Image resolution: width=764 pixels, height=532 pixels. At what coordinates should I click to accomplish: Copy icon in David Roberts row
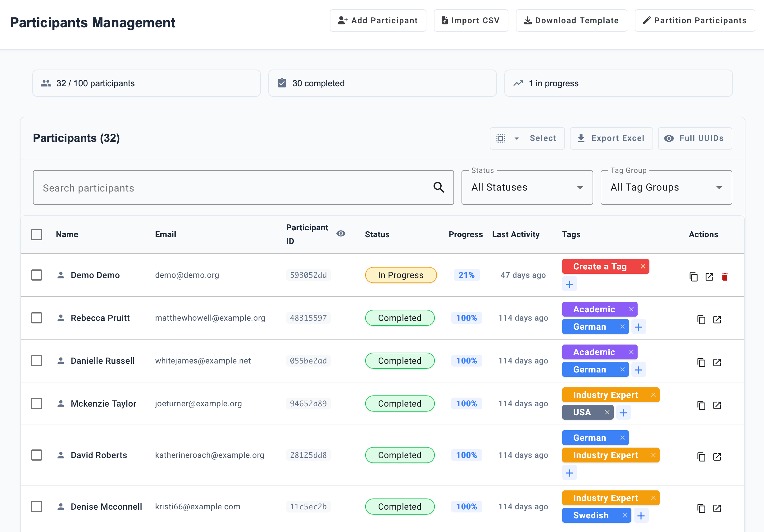(701, 457)
